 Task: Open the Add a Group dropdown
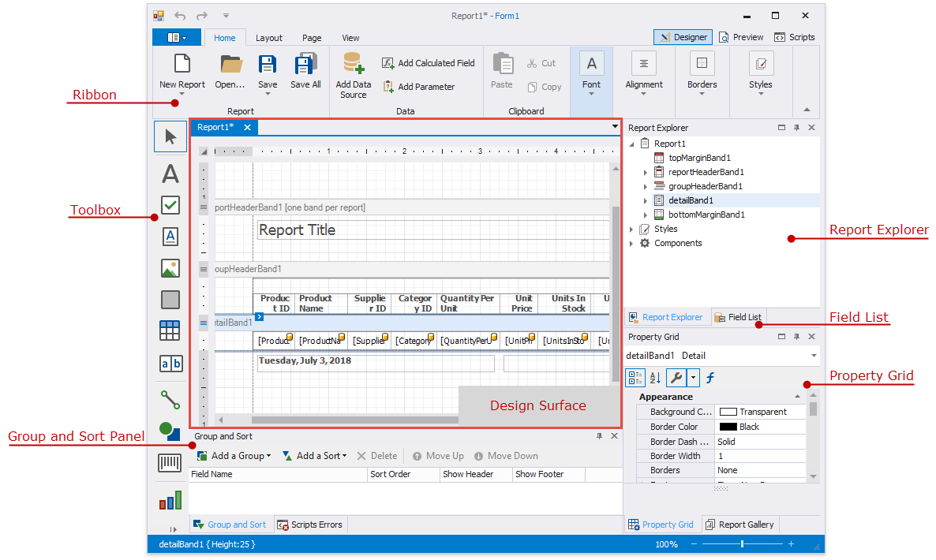[234, 456]
